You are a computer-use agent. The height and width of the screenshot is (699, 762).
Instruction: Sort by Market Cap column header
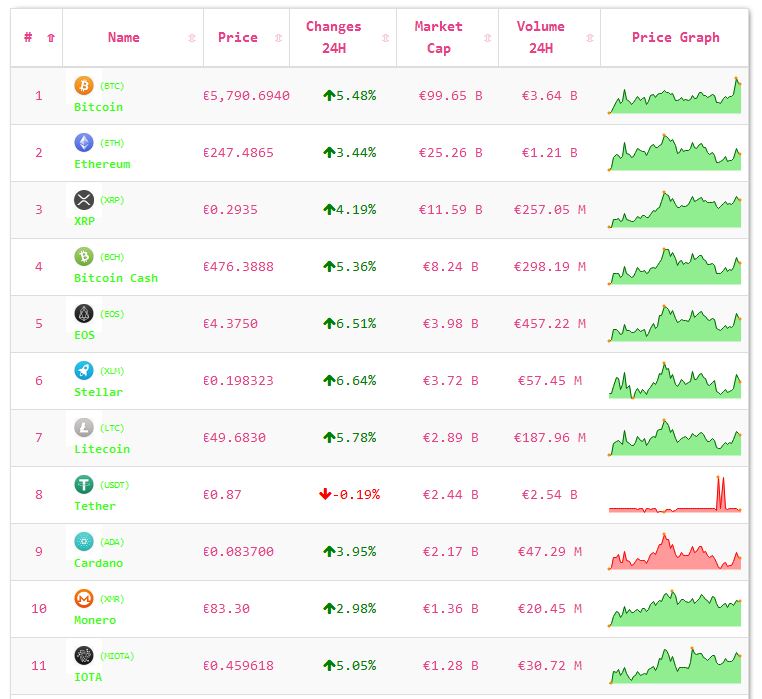439,38
